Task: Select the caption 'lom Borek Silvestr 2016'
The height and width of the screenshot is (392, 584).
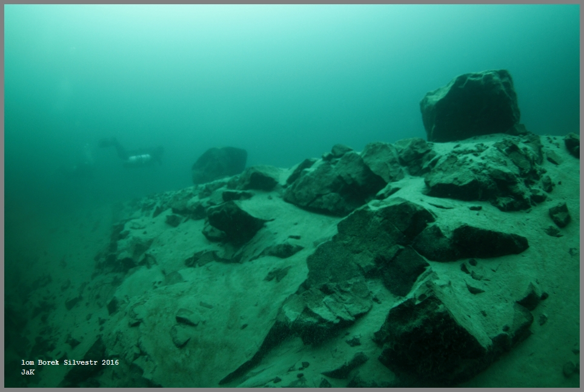Action: 70,362
